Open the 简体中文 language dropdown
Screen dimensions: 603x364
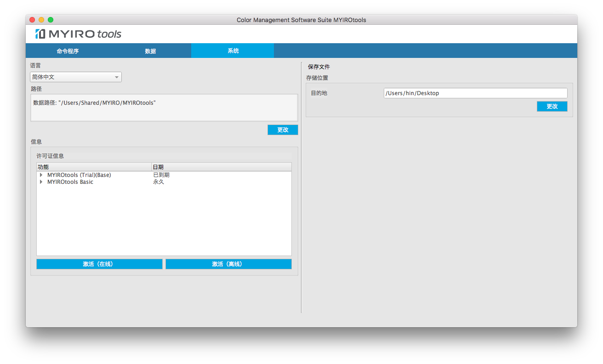[76, 77]
